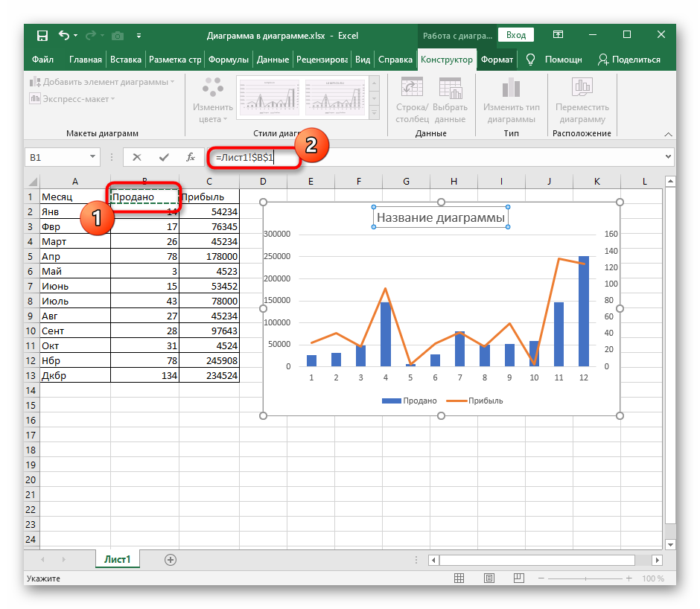Switch to the Вставка tab
Screen dimensions: 700x609
pyautogui.click(x=125, y=60)
